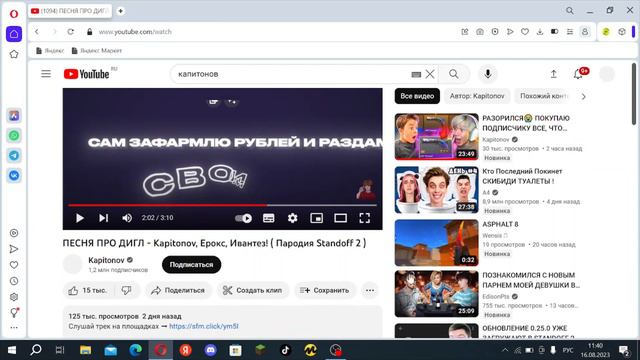Click the Поделиться button
Image resolution: width=640 pixels, height=360 pixels.
point(178,290)
